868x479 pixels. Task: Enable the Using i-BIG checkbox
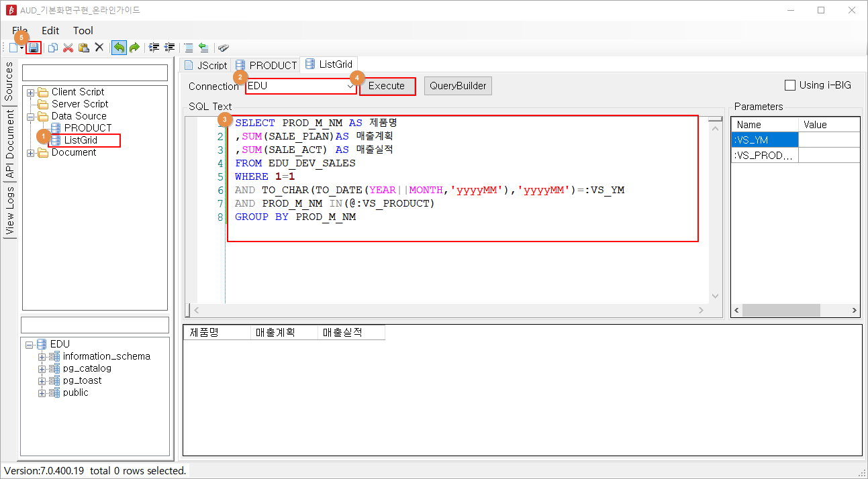pos(790,85)
